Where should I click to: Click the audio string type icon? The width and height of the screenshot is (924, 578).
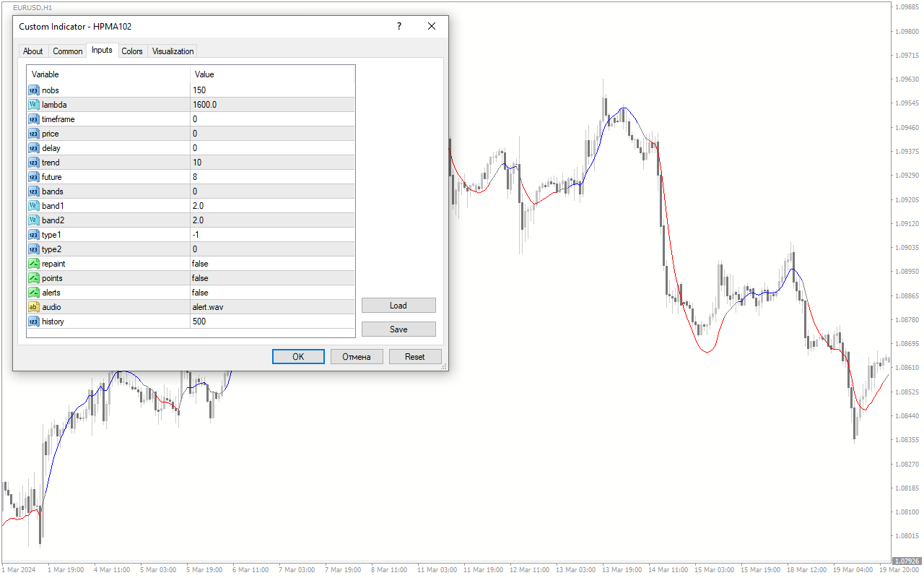[33, 307]
